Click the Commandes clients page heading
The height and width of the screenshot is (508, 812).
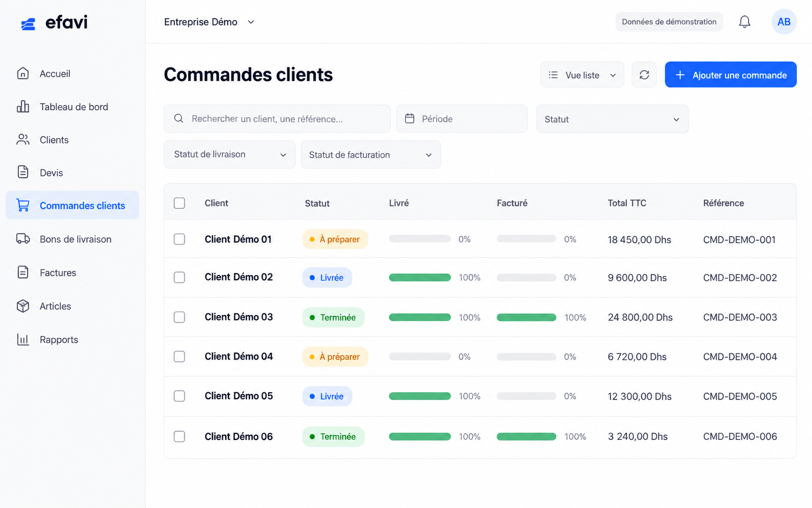tap(248, 75)
